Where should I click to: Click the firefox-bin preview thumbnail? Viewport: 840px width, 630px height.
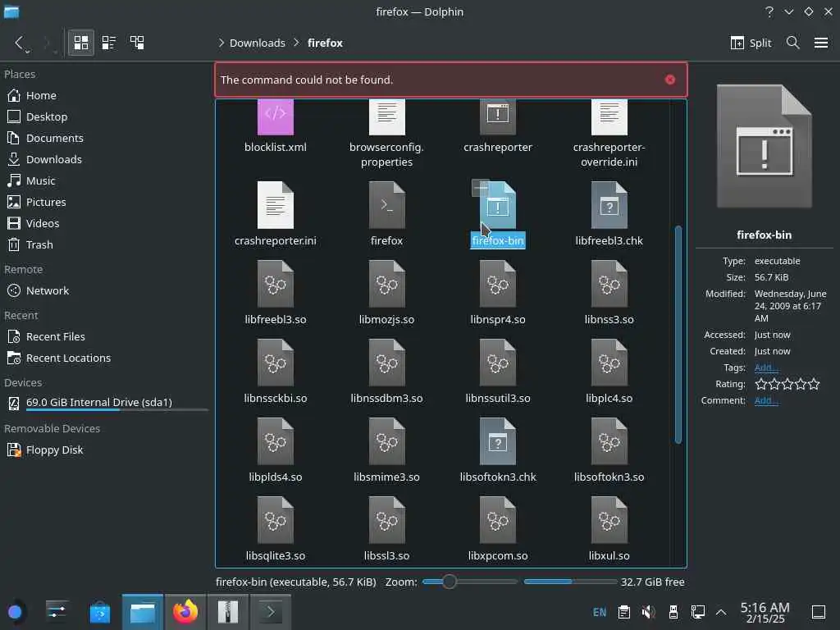tap(764, 146)
